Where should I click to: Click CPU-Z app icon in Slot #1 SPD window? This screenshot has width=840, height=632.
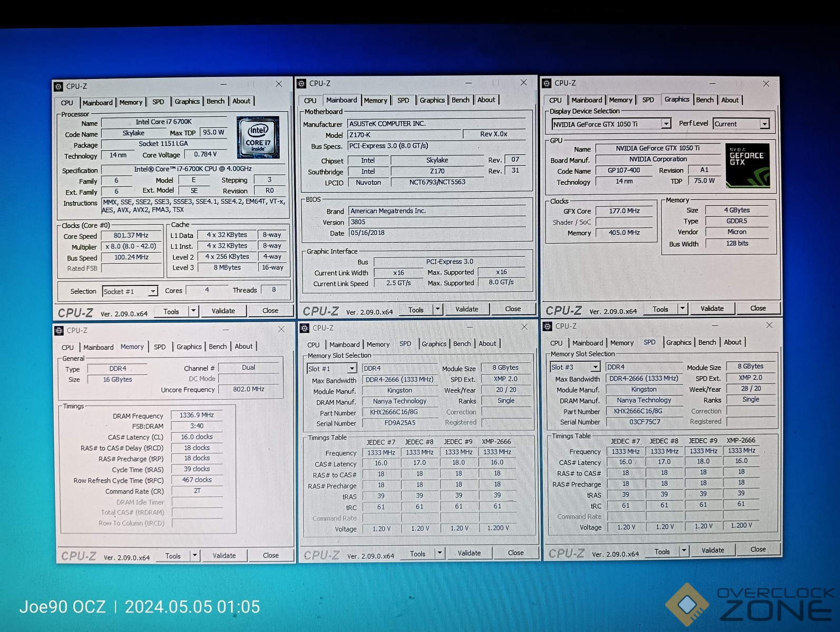(304, 328)
